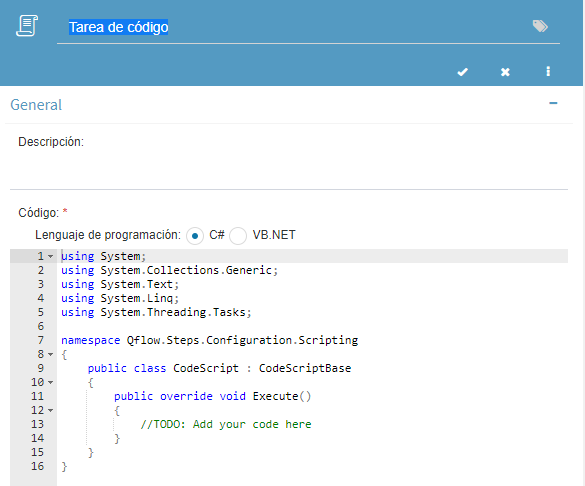
Task: Click the C# label text
Action: point(217,235)
